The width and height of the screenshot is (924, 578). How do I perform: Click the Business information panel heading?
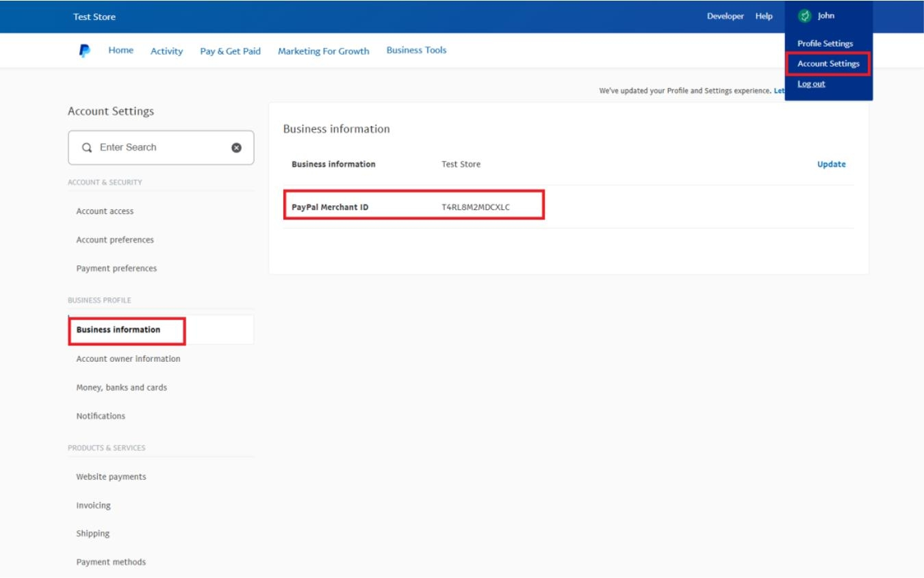[337, 129]
